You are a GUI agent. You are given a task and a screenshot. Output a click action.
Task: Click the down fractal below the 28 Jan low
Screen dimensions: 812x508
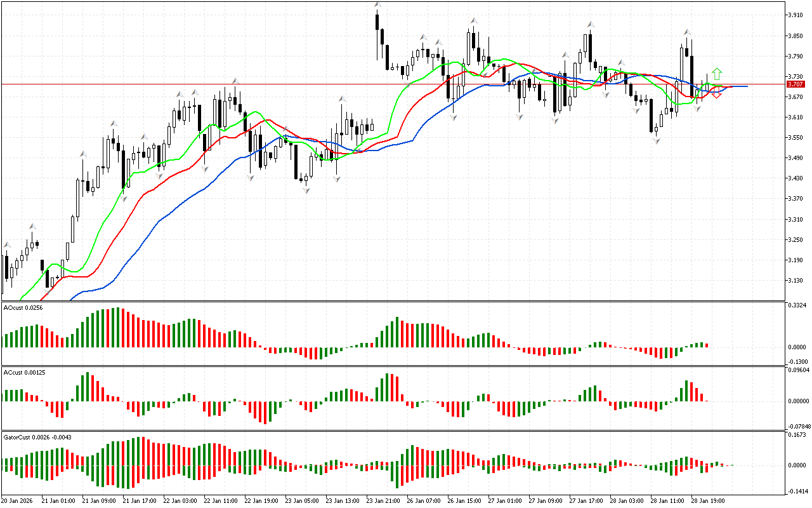point(656,140)
